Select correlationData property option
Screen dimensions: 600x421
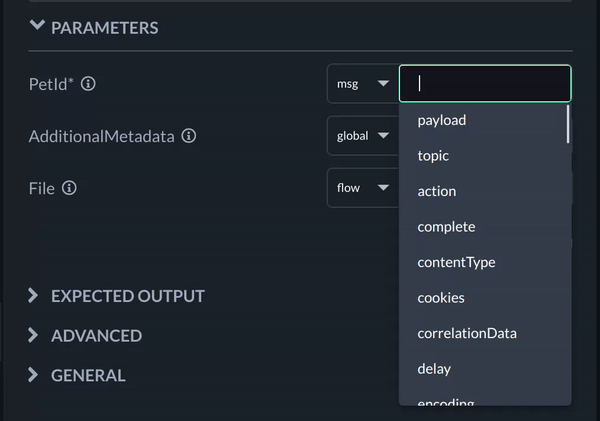467,333
